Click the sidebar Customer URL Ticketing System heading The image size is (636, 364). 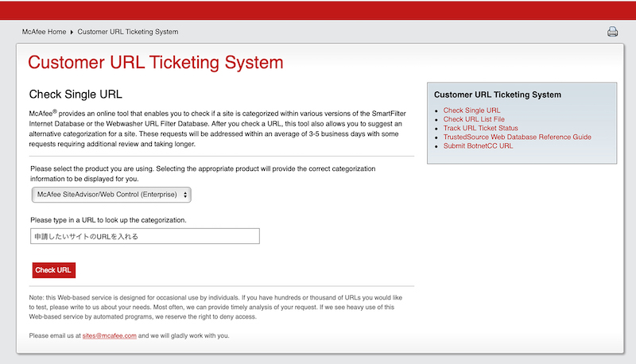click(x=498, y=95)
